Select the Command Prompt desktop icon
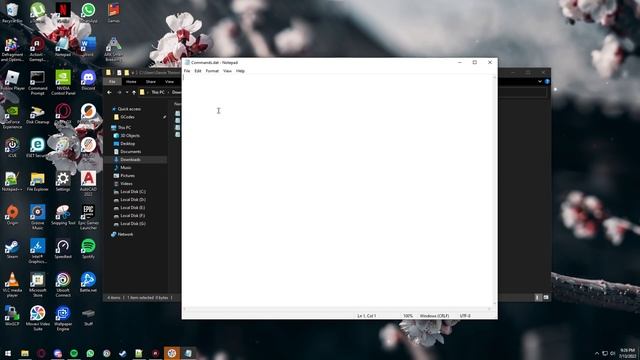Screen dimensions: 640x360 [x=38, y=83]
